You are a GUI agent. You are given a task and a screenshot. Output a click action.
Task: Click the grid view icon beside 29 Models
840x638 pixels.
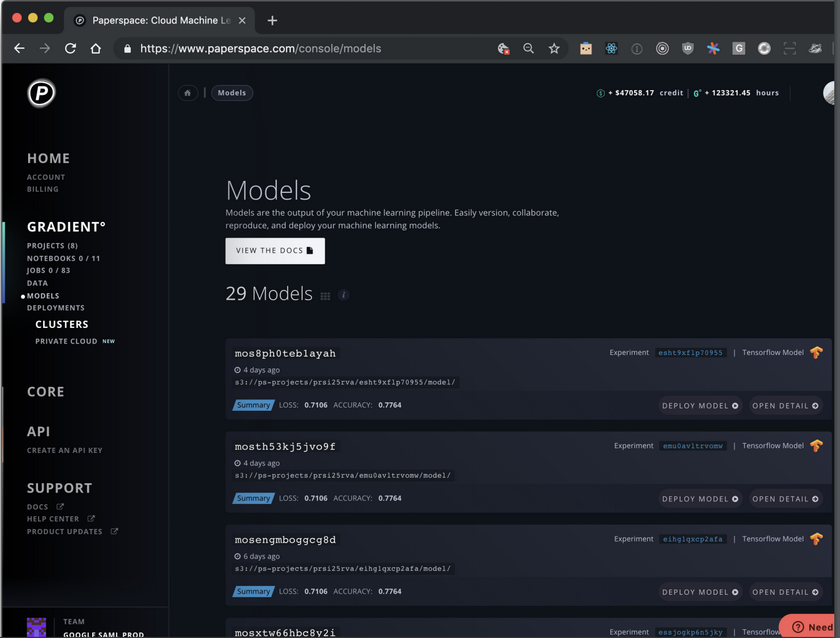[325, 296]
